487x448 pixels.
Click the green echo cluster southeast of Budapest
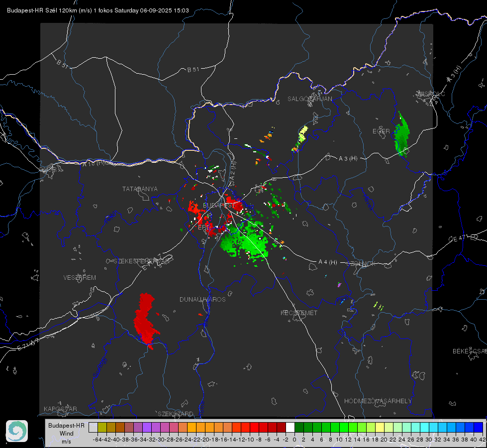[x=245, y=241]
